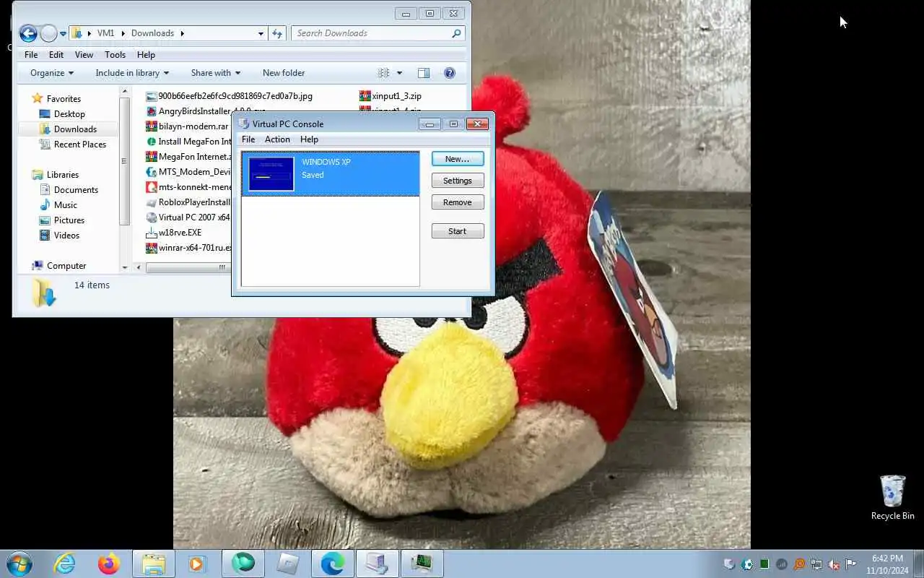This screenshot has width=924, height=578.
Task: Click the arrow after Downloads in address bar
Action: coord(183,33)
